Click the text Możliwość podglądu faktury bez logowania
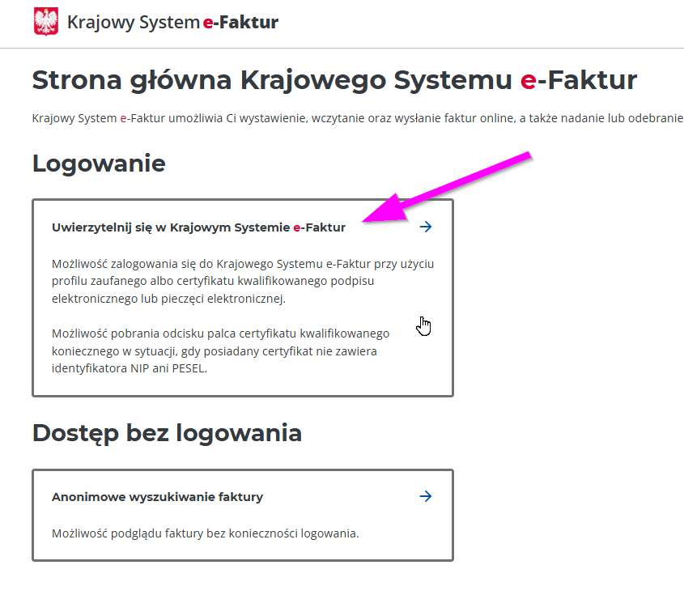The height and width of the screenshot is (616, 684). pos(205,533)
